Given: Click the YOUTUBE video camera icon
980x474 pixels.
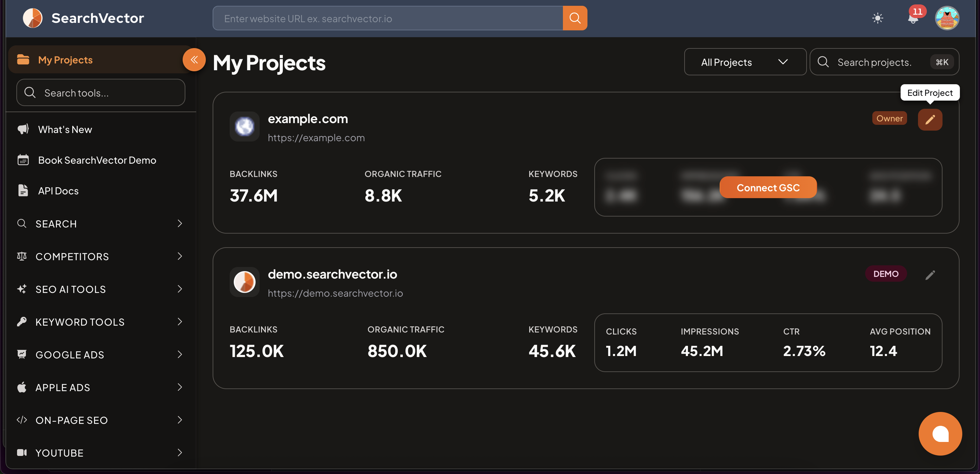Looking at the screenshot, I should (22, 452).
